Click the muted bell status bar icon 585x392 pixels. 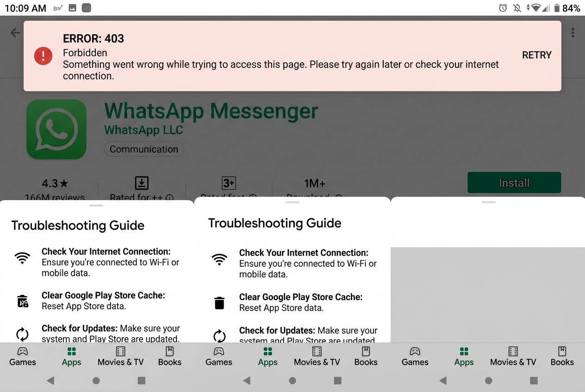tap(517, 8)
